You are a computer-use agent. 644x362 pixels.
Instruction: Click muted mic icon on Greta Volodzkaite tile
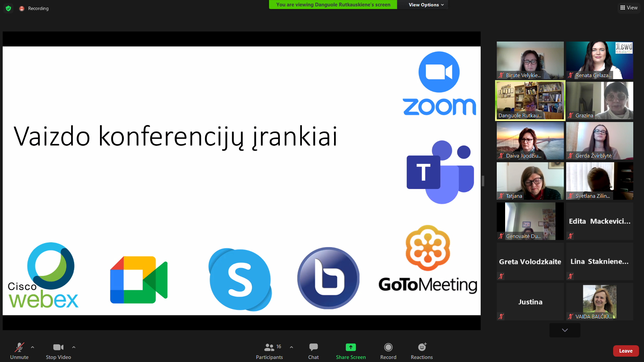(501, 276)
